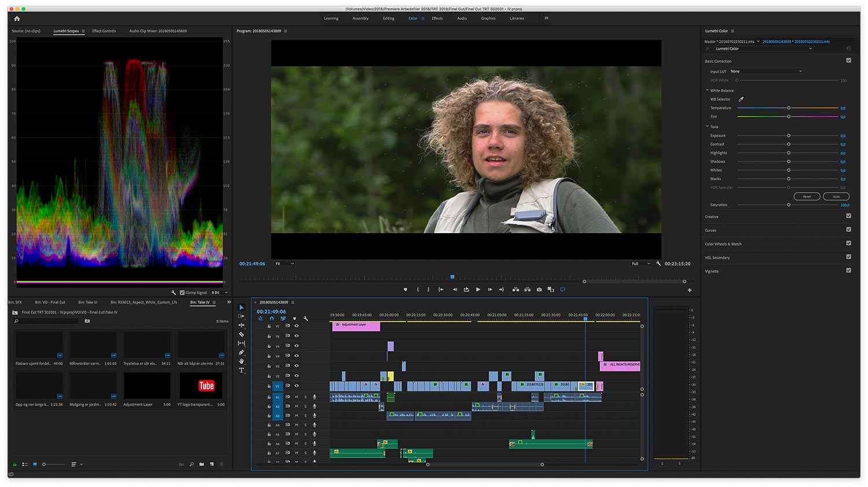Click the WB Selector eyedropper

click(x=741, y=99)
